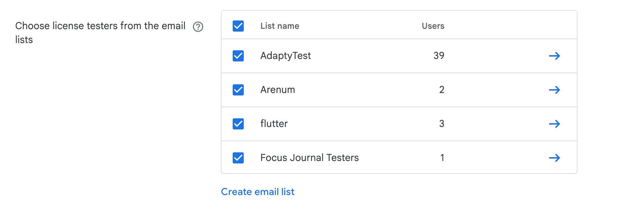Viewport: 644px width, 220px height.
Task: Deselect the flutter email list checkbox
Action: (238, 124)
